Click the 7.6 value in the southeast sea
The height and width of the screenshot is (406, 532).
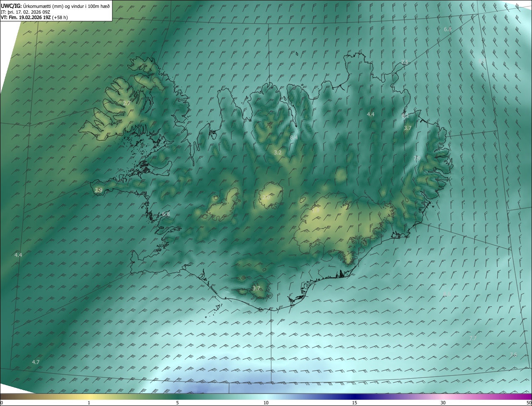[514, 355]
